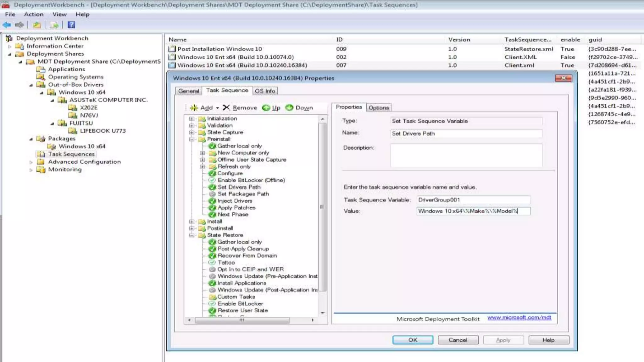This screenshot has width=644, height=362.
Task: Click the Value input field
Action: point(473,211)
